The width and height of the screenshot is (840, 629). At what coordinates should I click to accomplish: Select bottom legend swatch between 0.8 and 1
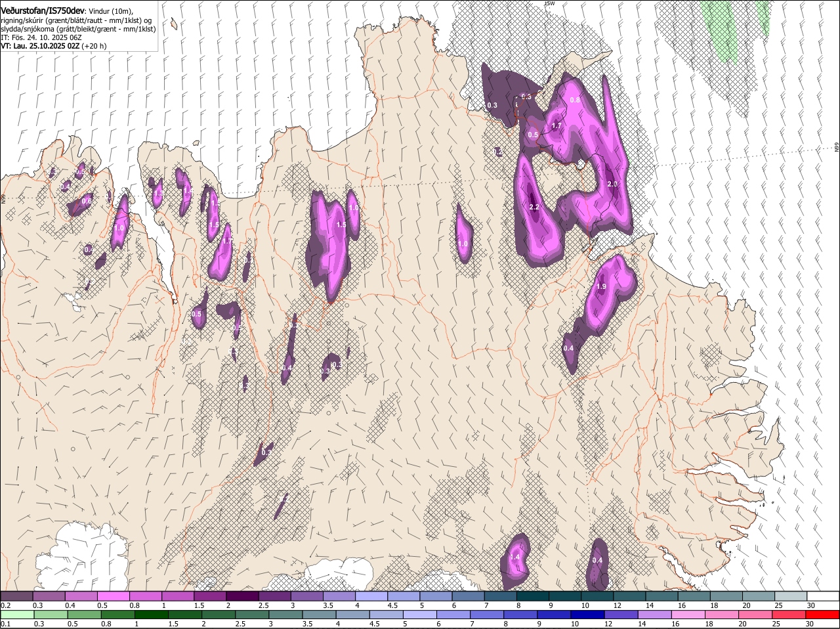(118, 615)
